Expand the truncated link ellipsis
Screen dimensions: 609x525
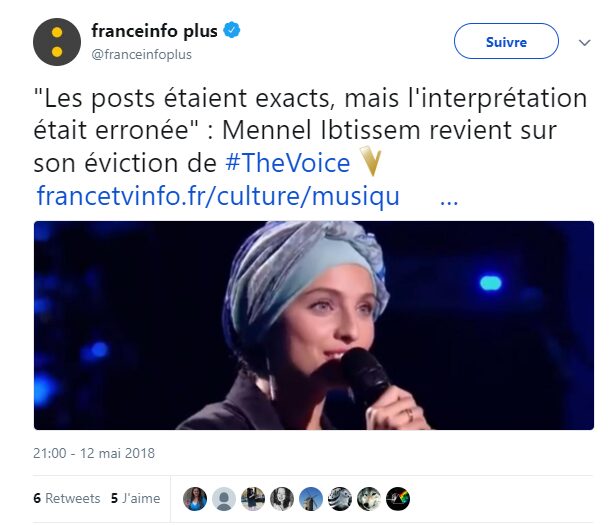pos(449,202)
